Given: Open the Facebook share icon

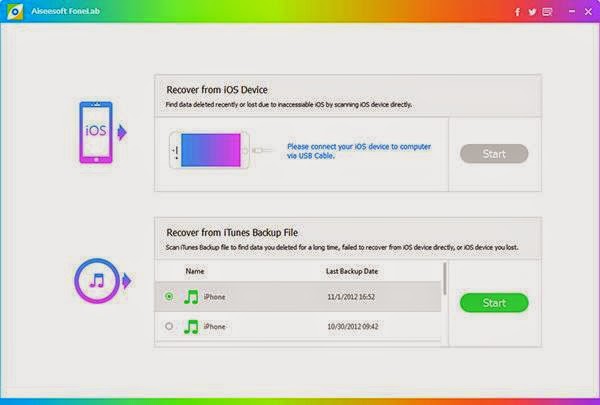Looking at the screenshot, I should click(517, 12).
